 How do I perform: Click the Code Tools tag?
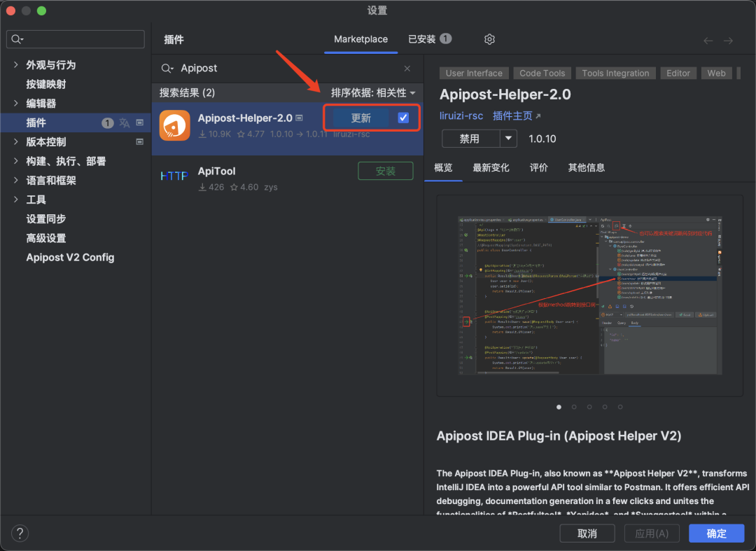pyautogui.click(x=542, y=74)
